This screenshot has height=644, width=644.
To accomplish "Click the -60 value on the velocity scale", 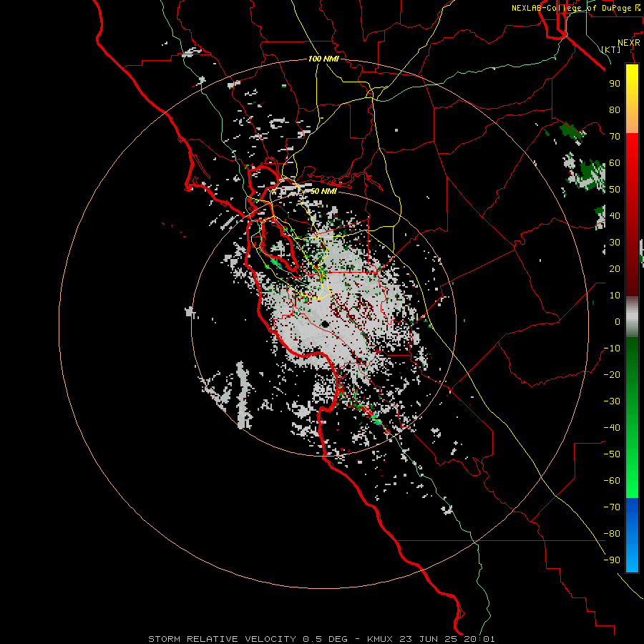I will [x=612, y=481].
